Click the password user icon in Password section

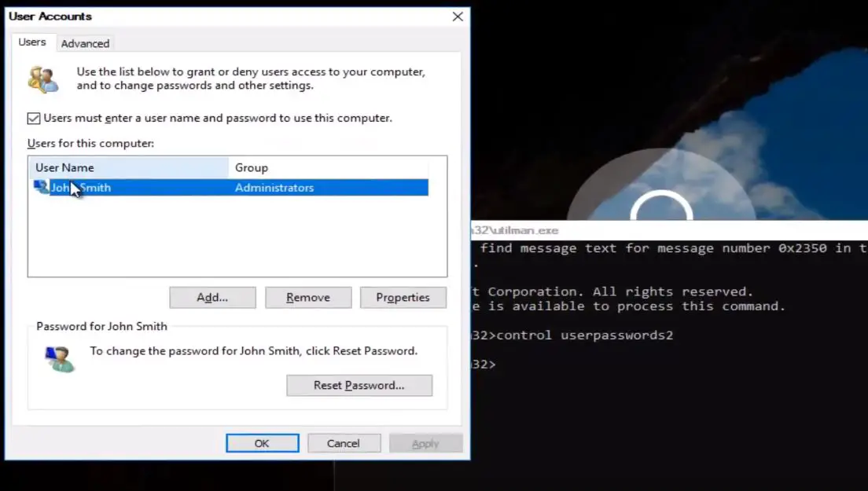coord(60,359)
